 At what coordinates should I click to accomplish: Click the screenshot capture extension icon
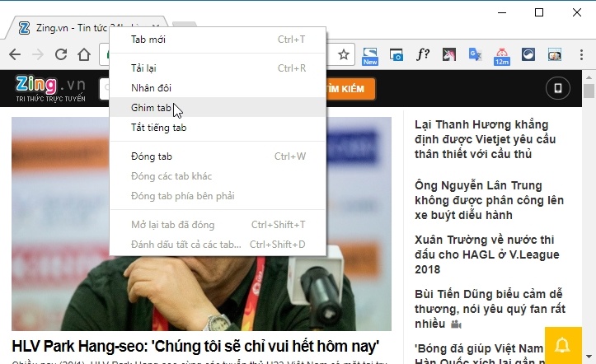tap(397, 55)
